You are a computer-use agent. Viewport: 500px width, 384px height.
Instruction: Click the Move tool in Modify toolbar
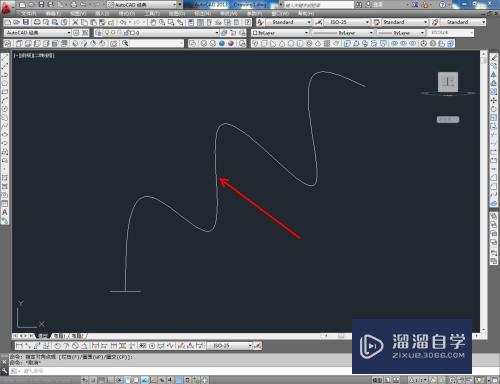tap(494, 100)
